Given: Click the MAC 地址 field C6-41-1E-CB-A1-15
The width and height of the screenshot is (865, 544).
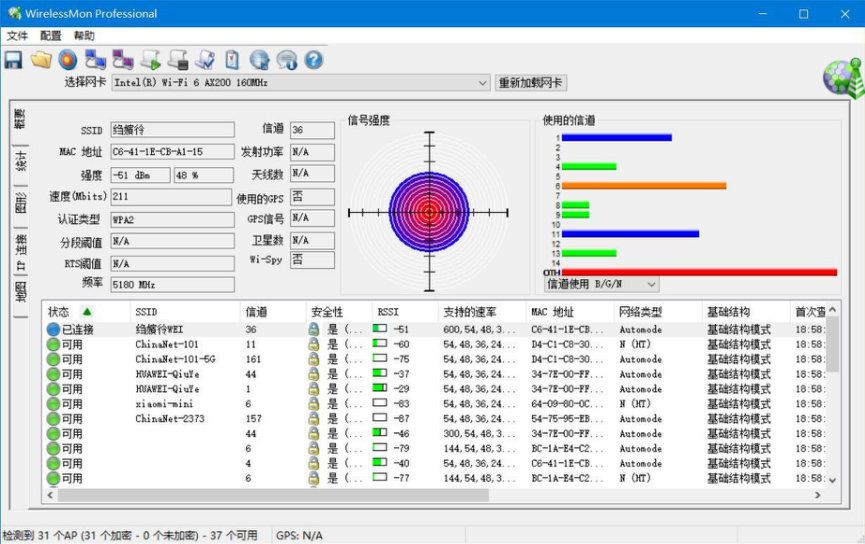Looking at the screenshot, I should pos(172,152).
